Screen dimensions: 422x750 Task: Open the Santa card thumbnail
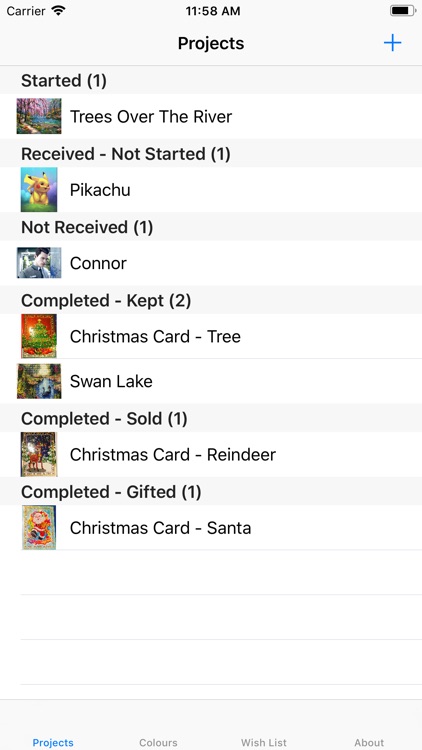39,527
